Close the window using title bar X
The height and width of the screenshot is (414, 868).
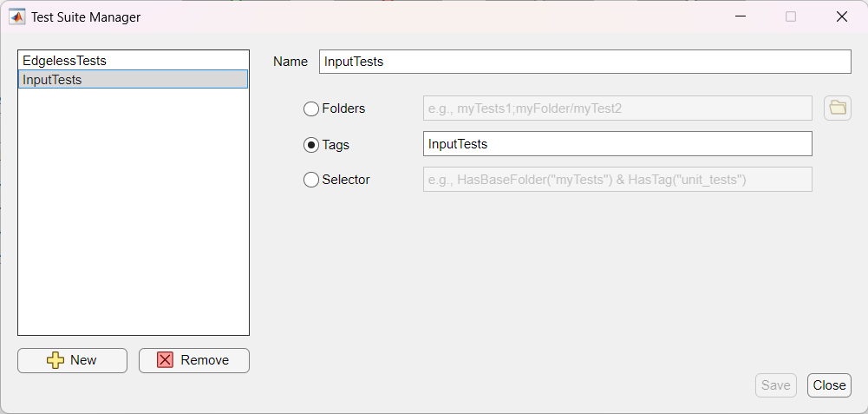coord(841,16)
